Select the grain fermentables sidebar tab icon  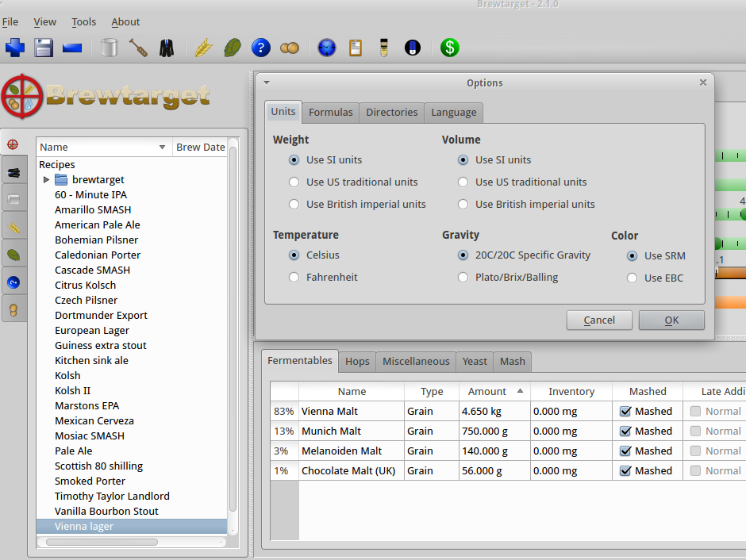tap(13, 228)
